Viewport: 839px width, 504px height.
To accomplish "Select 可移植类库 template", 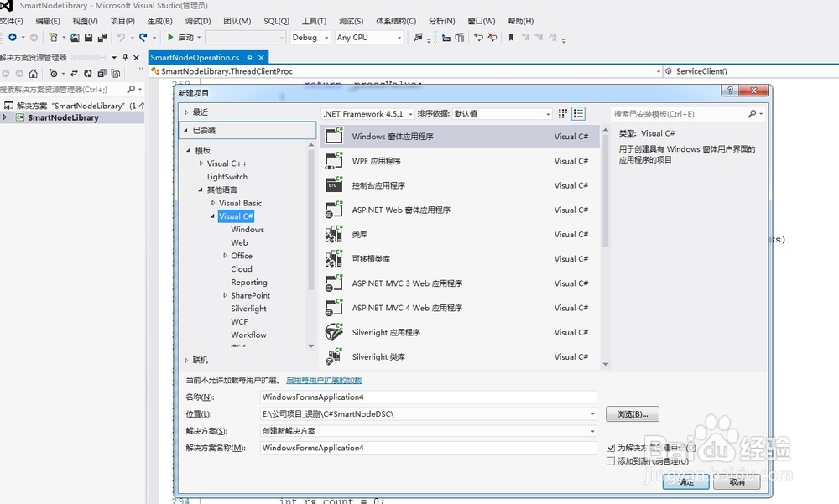I will 460,259.
